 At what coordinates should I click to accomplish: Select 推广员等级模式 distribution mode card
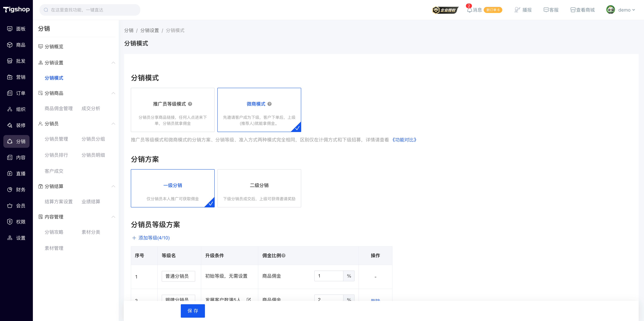(173, 110)
